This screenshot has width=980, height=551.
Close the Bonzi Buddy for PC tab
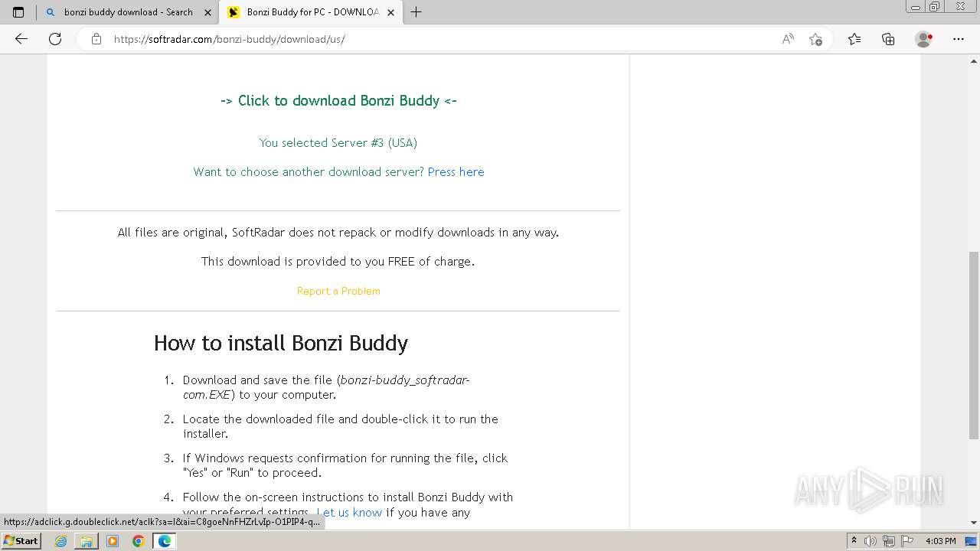390,12
